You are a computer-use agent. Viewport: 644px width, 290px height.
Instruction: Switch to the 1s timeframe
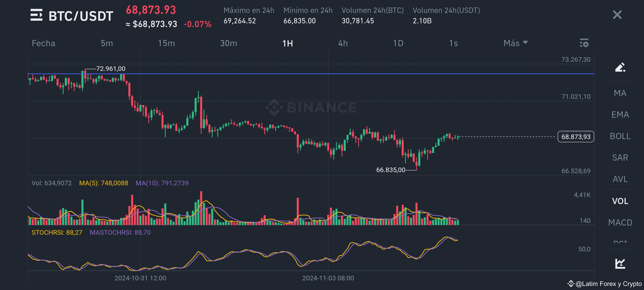point(453,43)
